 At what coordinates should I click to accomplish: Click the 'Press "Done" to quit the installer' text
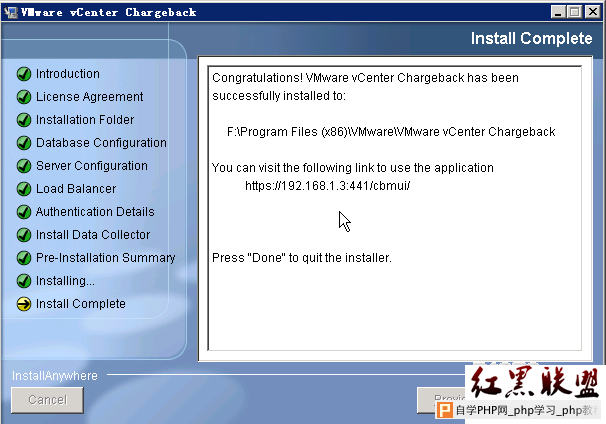click(x=302, y=258)
